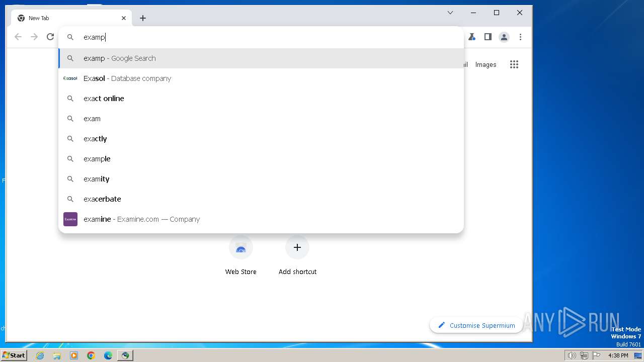Choose the 'exact online' suggestion
644x362 pixels.
coord(261,99)
